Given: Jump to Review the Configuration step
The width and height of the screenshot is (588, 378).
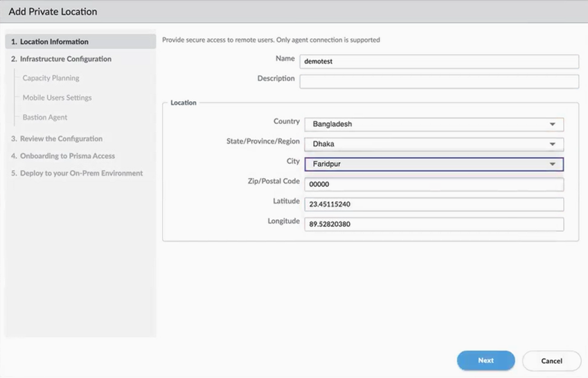Looking at the screenshot, I should coord(57,139).
